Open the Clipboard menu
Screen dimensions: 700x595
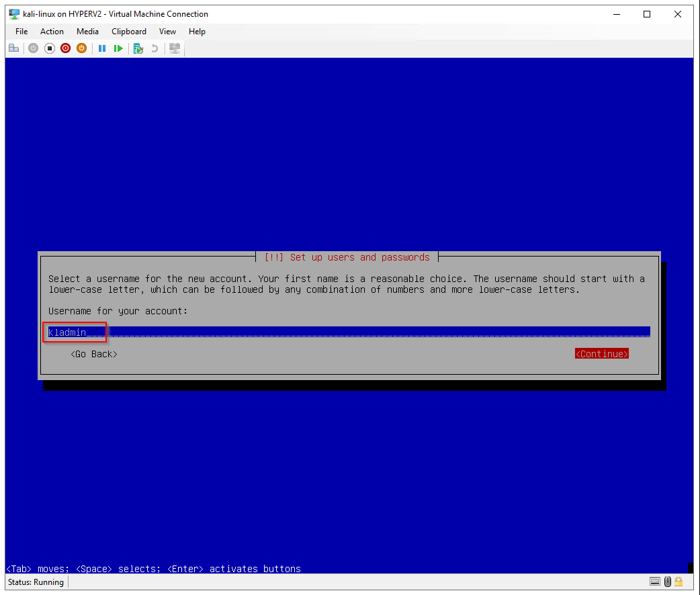point(128,32)
